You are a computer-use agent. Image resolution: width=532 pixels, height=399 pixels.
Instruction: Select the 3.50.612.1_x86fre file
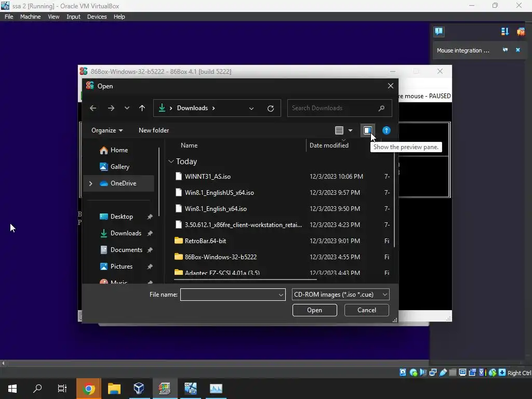click(243, 224)
